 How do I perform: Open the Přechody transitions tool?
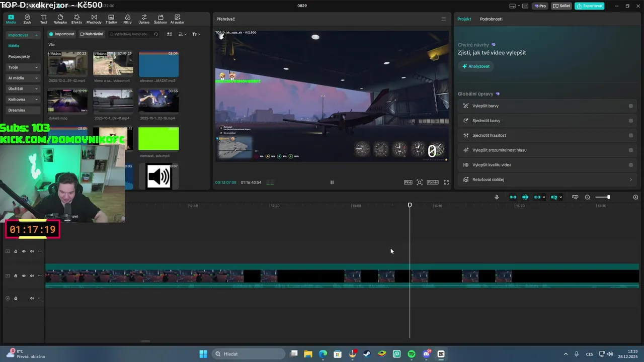coord(94,19)
